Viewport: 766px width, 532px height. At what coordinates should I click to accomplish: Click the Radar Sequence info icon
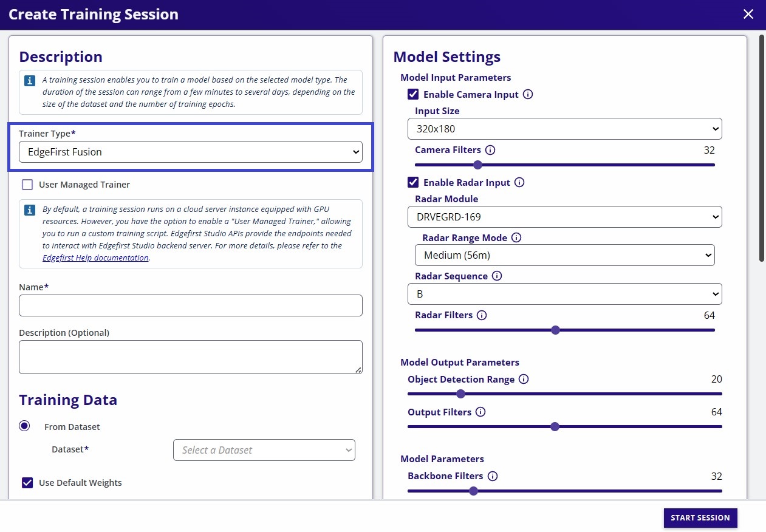pyautogui.click(x=497, y=276)
